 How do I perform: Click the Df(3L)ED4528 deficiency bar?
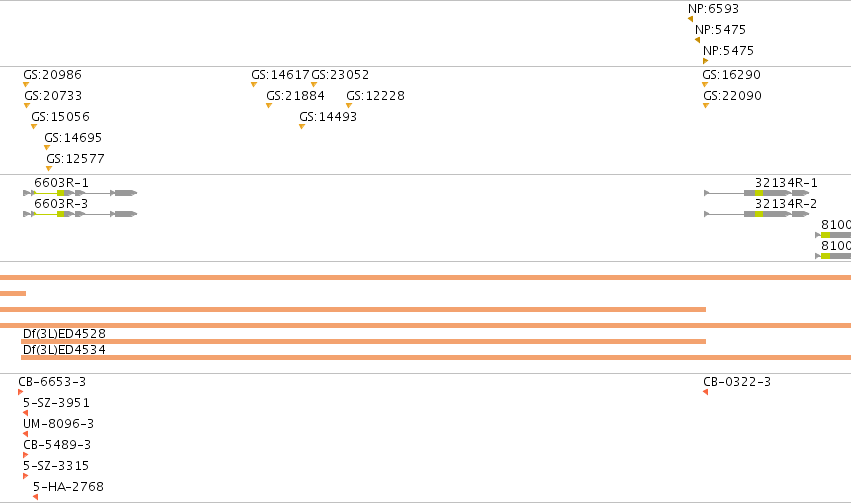364,341
